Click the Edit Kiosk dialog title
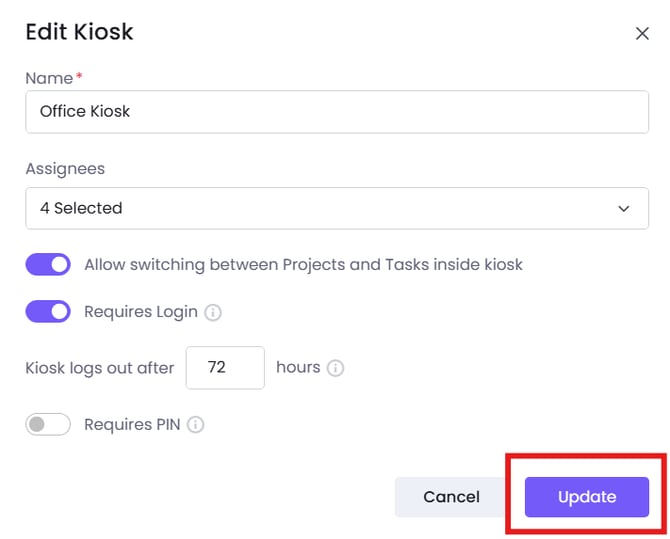 tap(79, 32)
